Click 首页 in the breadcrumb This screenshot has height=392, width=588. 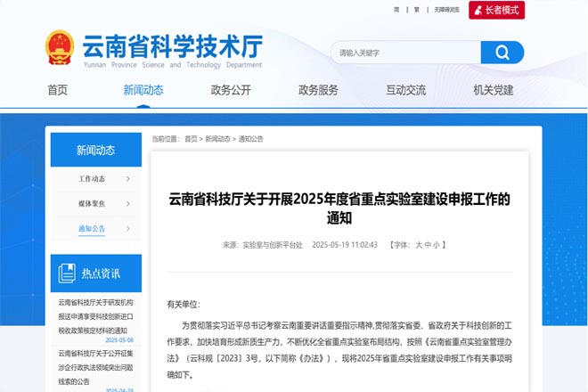[x=191, y=139]
